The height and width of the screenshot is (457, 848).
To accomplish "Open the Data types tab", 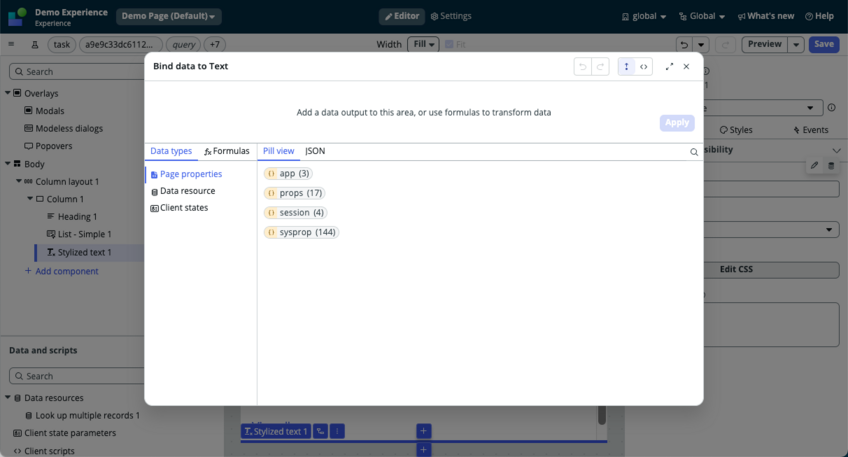I will coord(171,151).
